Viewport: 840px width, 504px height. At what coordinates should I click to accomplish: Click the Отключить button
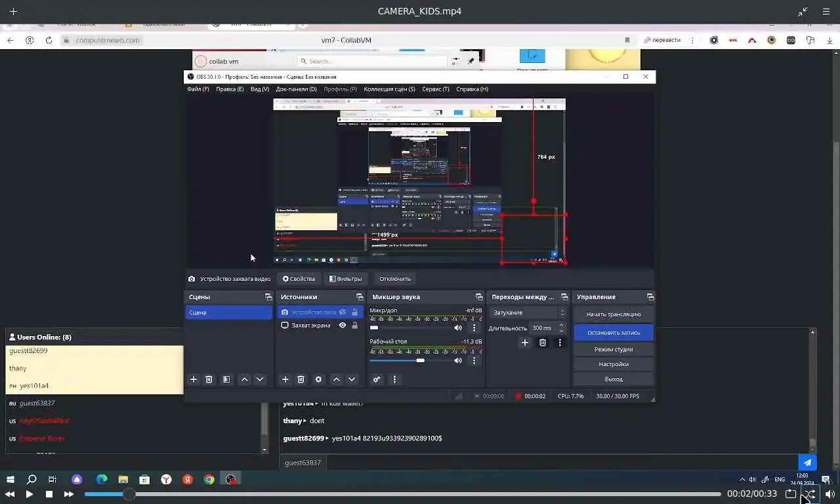(395, 279)
